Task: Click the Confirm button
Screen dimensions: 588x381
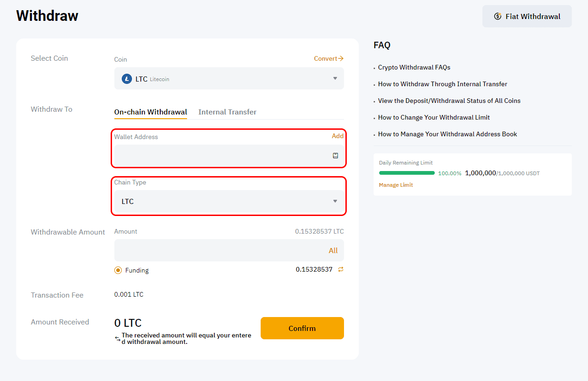Action: pos(302,328)
